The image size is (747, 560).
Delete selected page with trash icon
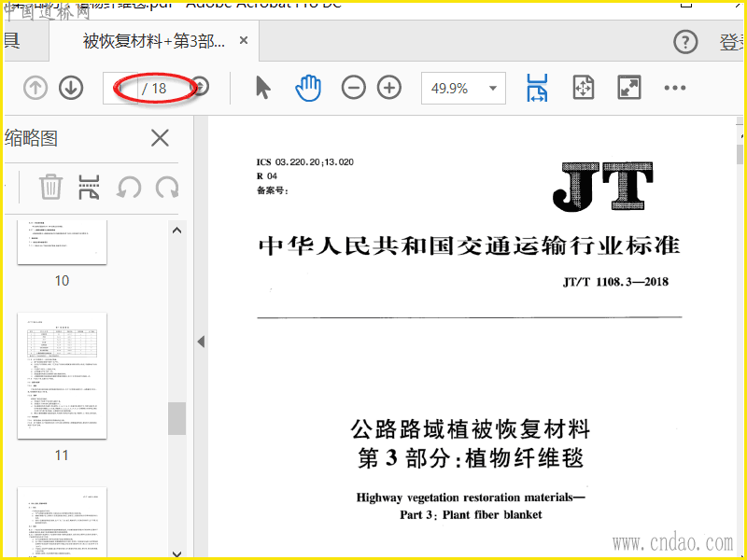[50, 187]
